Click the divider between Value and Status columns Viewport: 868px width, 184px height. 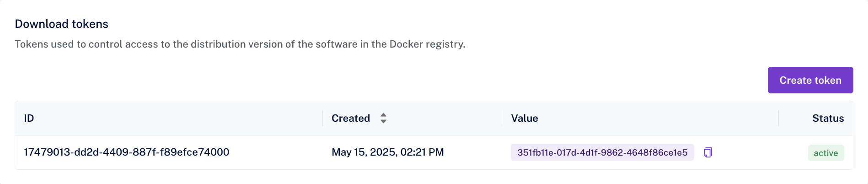(x=778, y=118)
